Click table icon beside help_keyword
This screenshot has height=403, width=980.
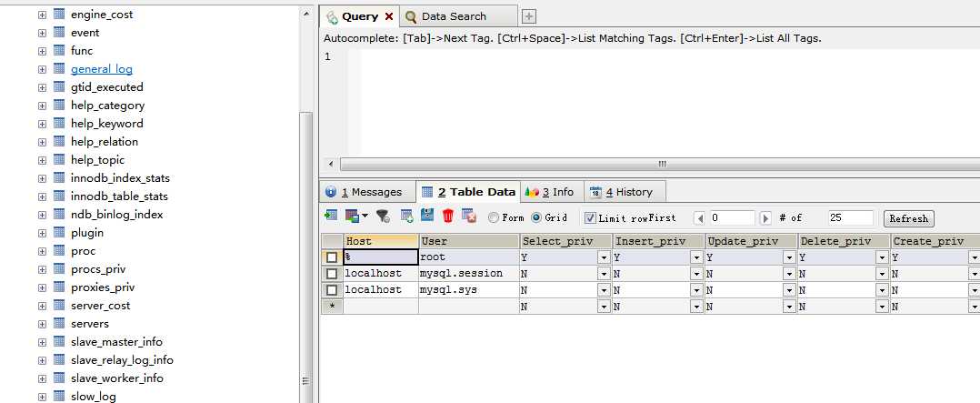click(59, 123)
